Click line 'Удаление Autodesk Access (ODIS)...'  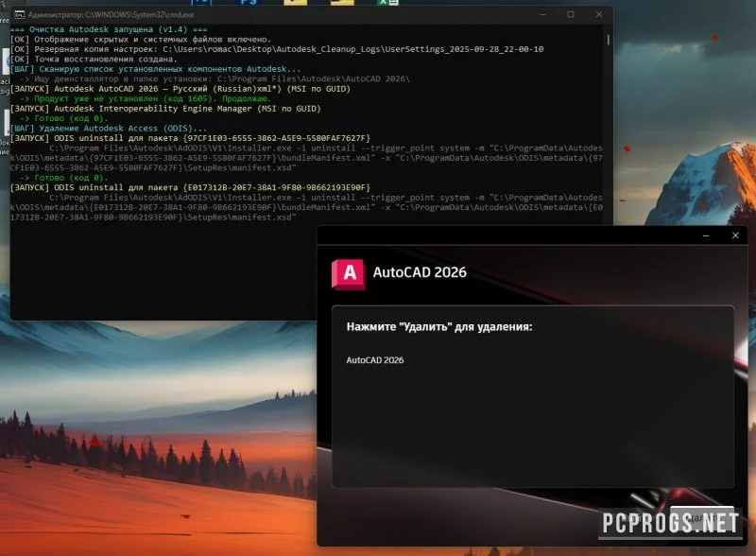click(109, 129)
